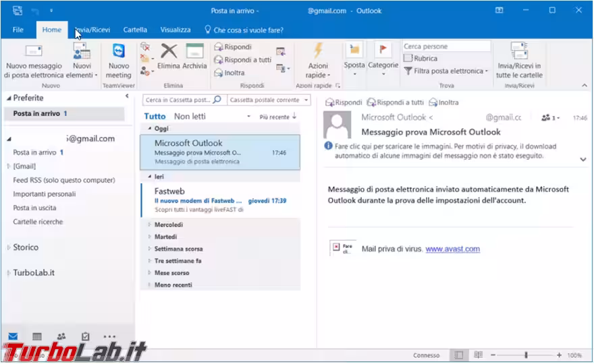Open TeamViewer Nuovo meeting icon

pos(119,53)
